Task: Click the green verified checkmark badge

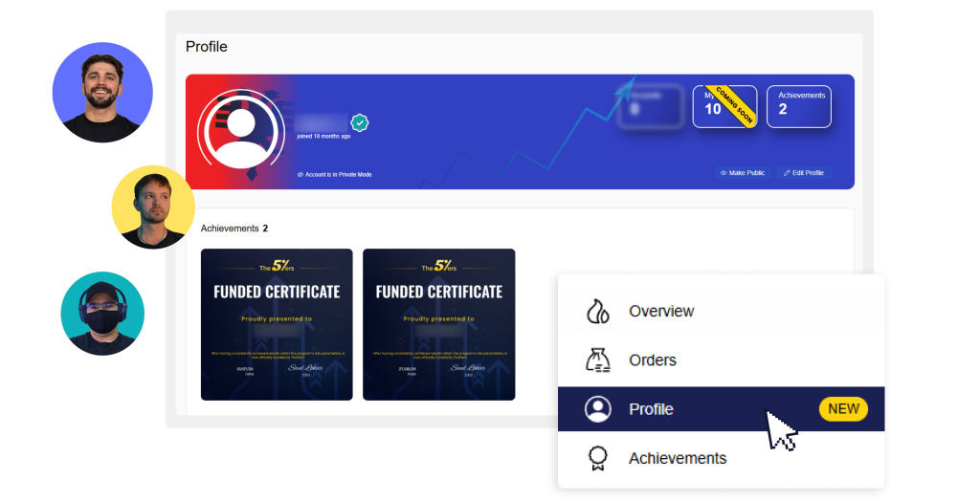Action: point(360,123)
